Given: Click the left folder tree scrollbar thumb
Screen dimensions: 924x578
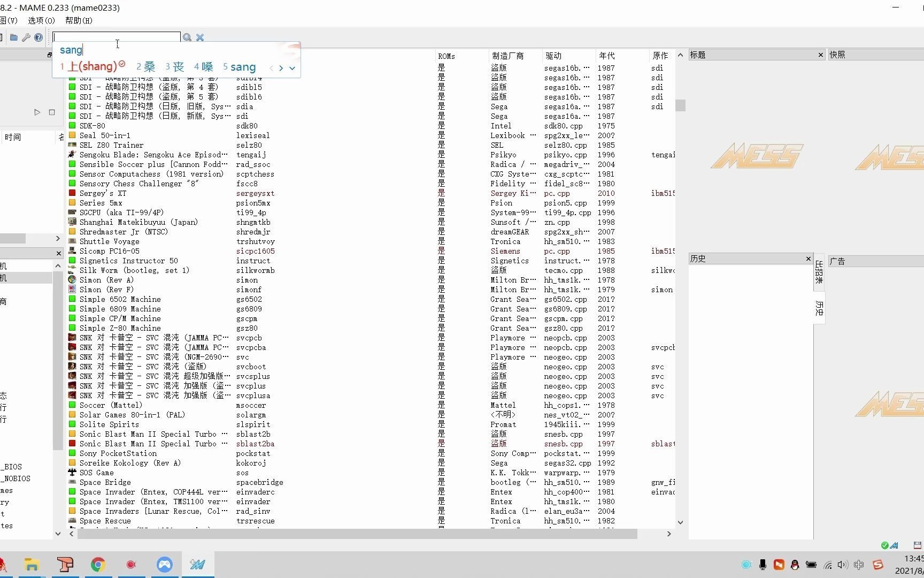Looking at the screenshot, I should click(x=58, y=361).
